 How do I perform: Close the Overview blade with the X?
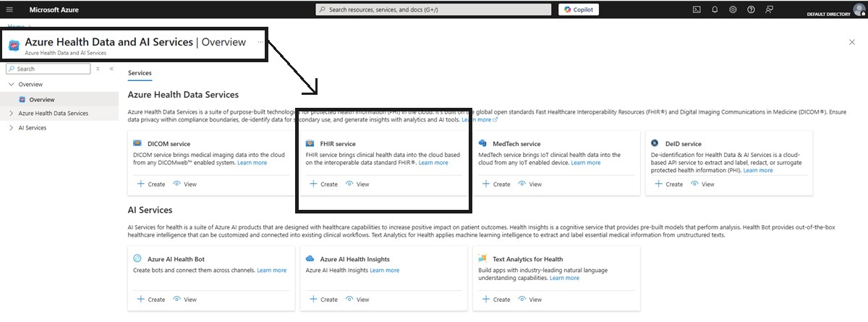pyautogui.click(x=852, y=43)
